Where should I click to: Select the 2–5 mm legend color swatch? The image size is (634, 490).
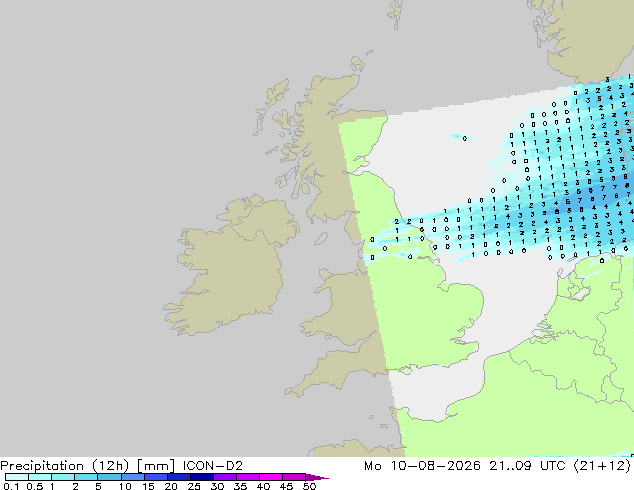(x=86, y=477)
